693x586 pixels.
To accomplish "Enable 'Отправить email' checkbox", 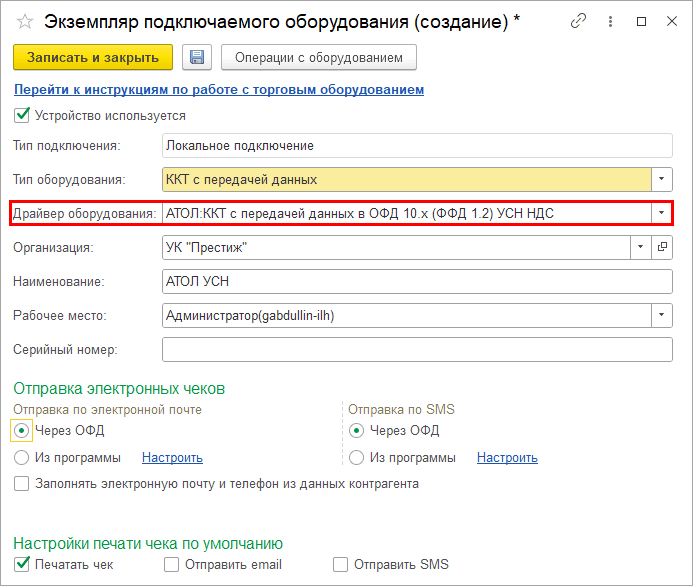I will pos(172,565).
